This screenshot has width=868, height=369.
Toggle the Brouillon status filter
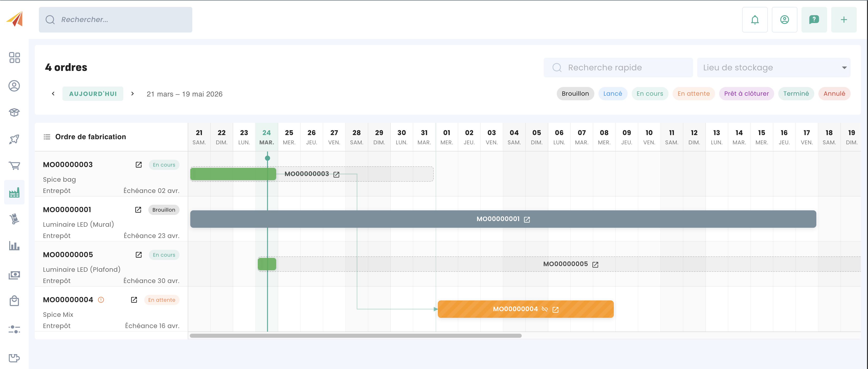[575, 94]
